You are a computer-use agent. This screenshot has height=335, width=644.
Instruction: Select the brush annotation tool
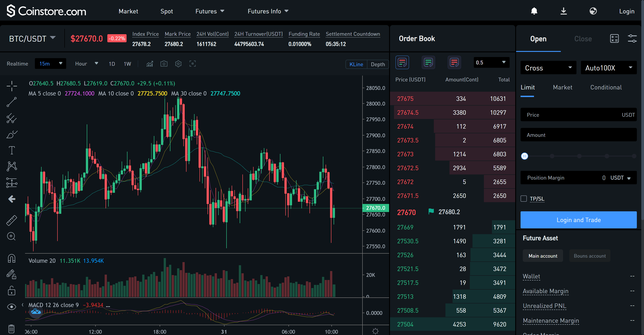point(11,135)
